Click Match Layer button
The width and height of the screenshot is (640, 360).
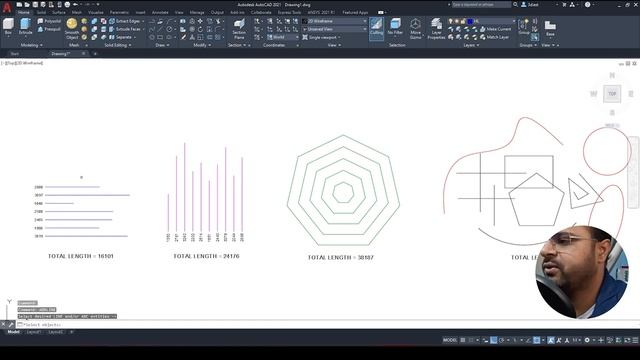494,37
